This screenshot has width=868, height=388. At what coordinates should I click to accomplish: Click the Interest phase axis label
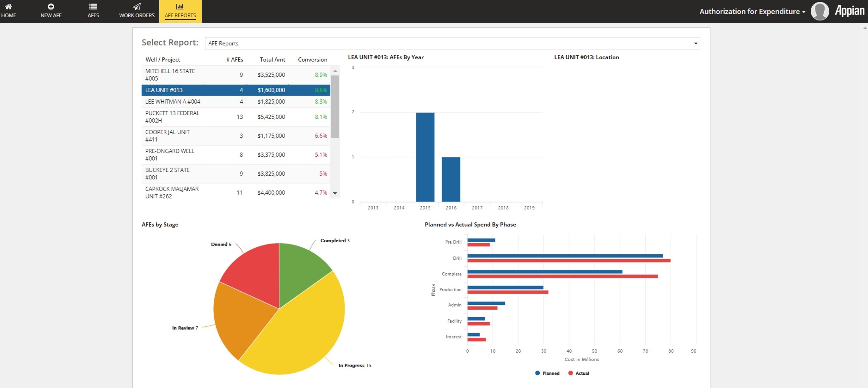coord(453,337)
